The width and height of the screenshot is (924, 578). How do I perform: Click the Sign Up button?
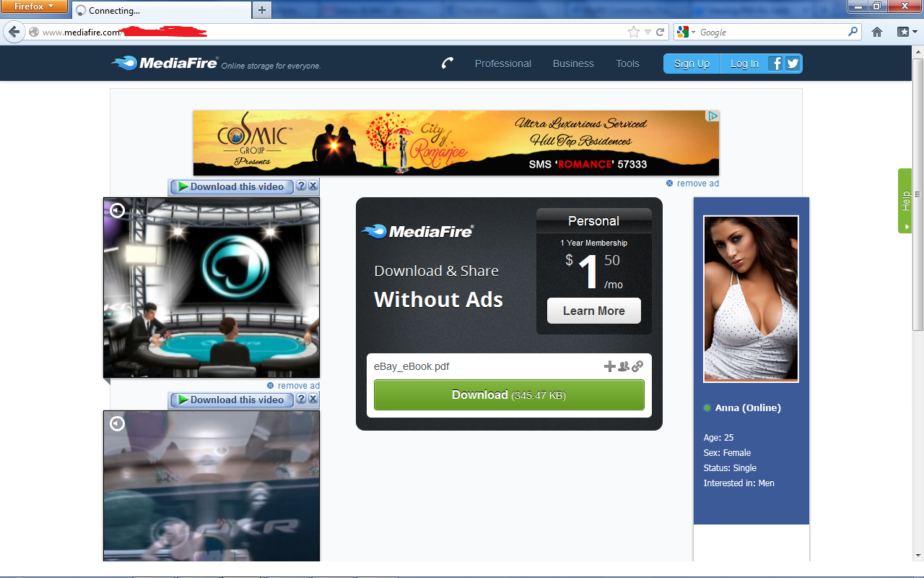tap(692, 64)
